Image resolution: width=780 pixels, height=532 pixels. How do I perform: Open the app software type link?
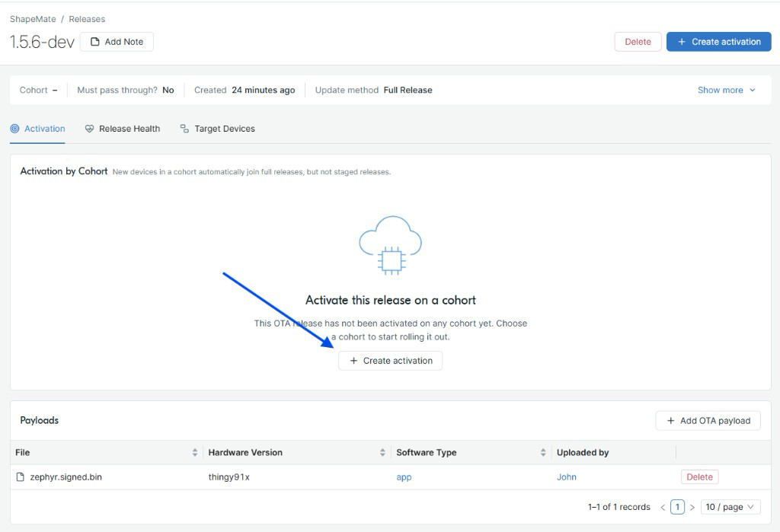point(404,477)
